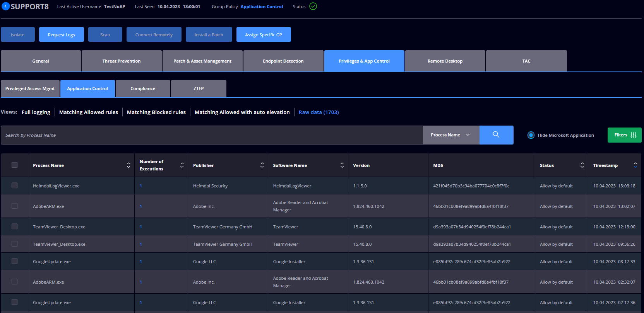Viewport: 644px width, 313px height.
Task: Open executions count for GoogleUpdate.exe 08:17:33 row
Action: (x=141, y=262)
